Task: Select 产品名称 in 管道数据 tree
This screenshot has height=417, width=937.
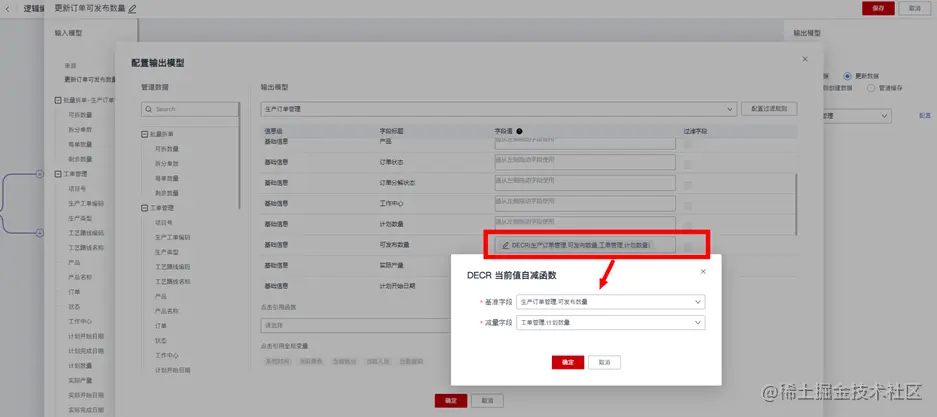Action: (x=167, y=311)
